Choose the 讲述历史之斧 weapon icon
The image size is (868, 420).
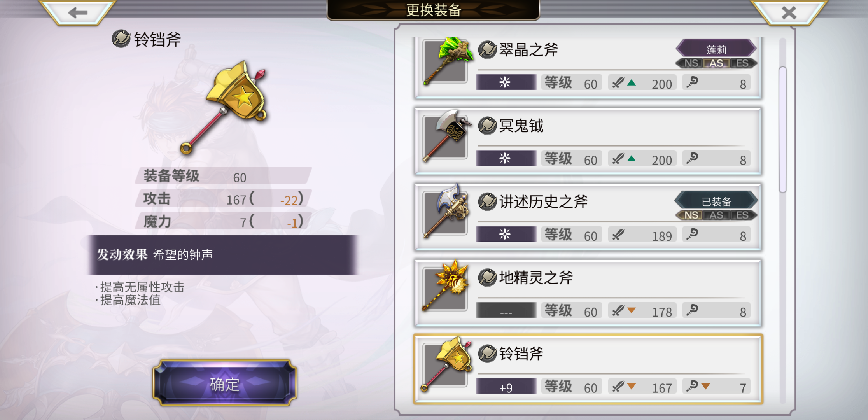(x=446, y=211)
